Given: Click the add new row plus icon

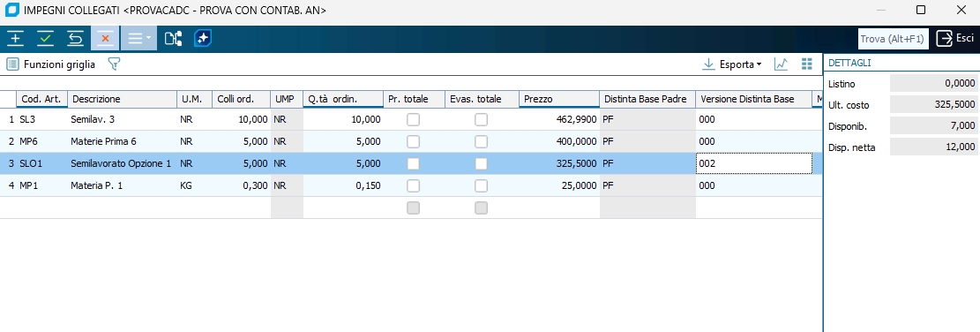Looking at the screenshot, I should click(15, 39).
